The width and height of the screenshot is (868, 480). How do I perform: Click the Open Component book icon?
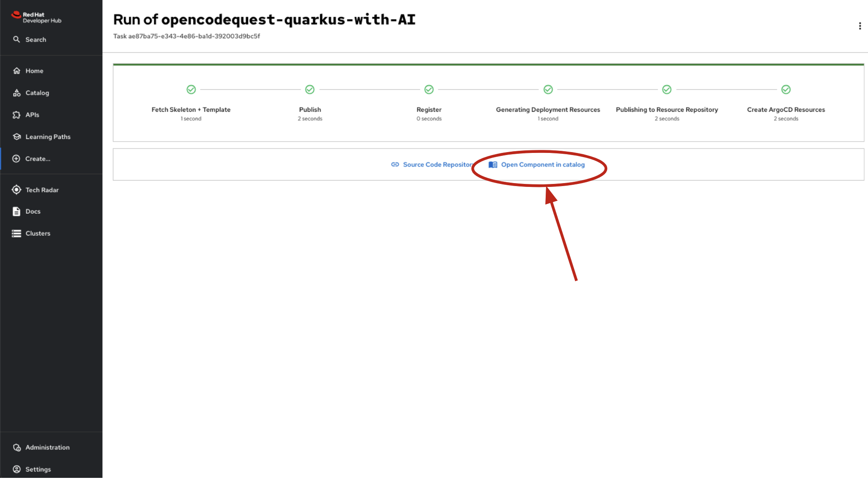pyautogui.click(x=493, y=165)
